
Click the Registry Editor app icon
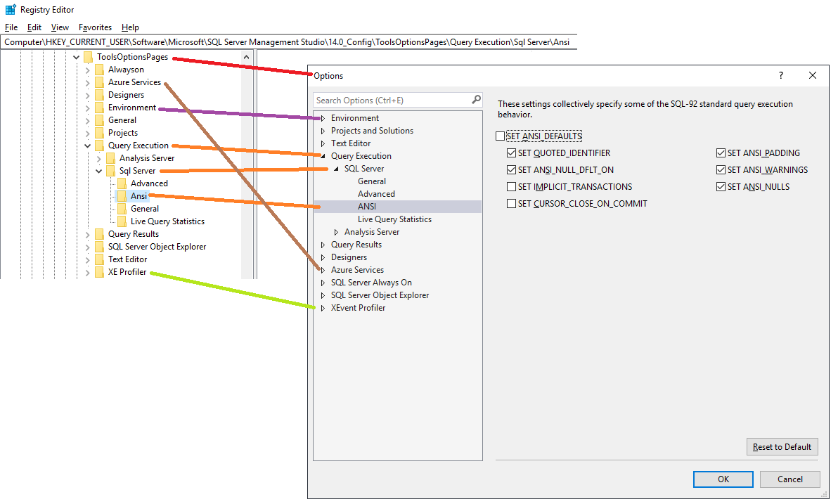pos(11,10)
